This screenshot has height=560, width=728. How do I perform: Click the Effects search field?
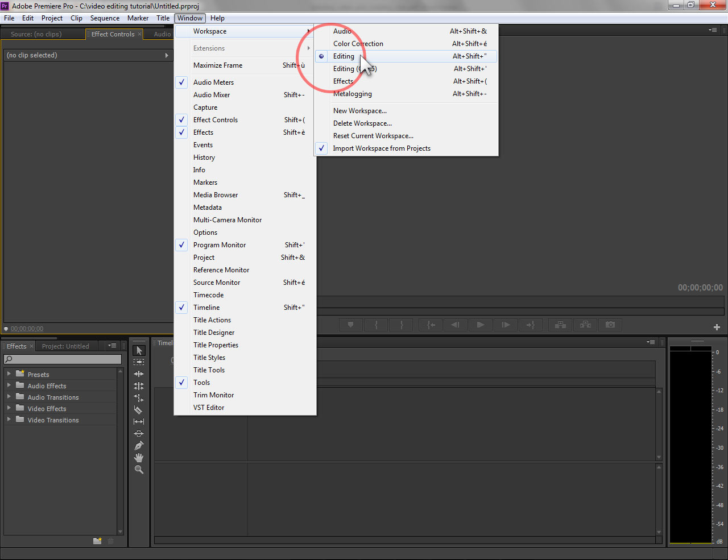click(63, 359)
